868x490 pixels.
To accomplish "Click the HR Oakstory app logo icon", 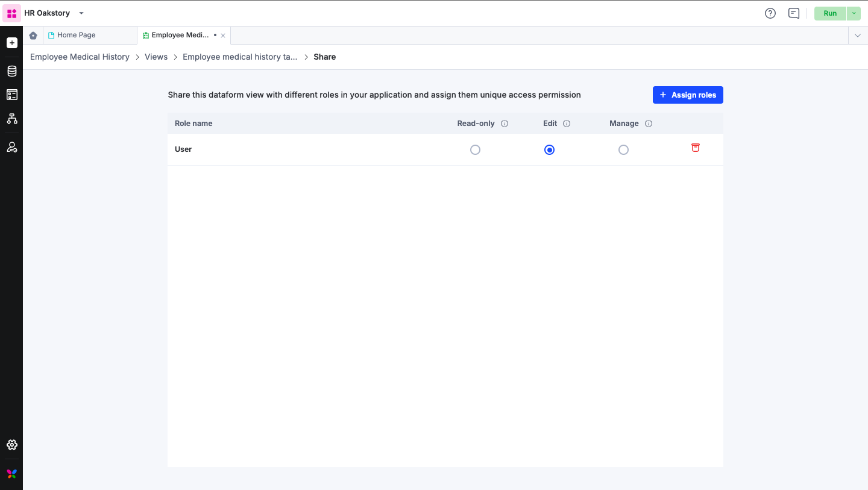I will coord(12,13).
